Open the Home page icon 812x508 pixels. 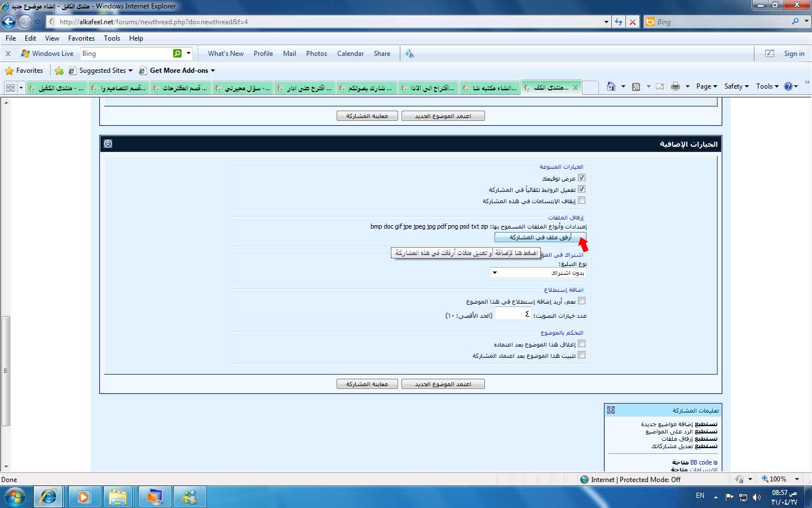[x=611, y=86]
